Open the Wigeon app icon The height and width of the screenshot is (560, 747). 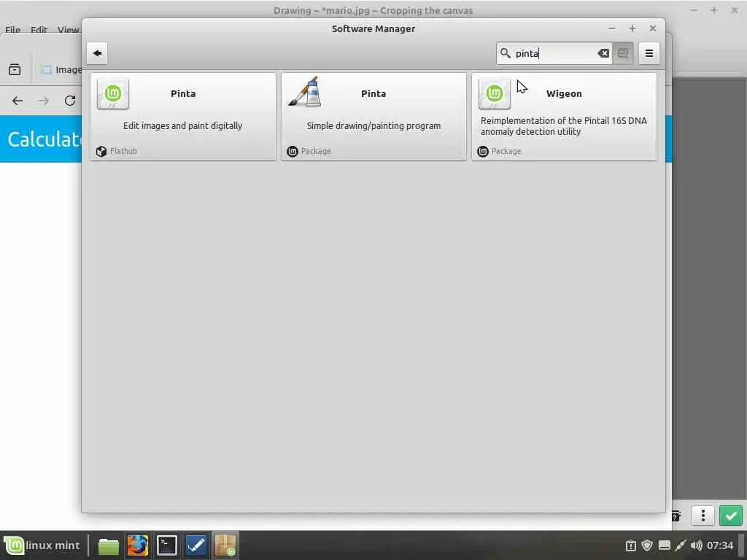click(x=494, y=93)
